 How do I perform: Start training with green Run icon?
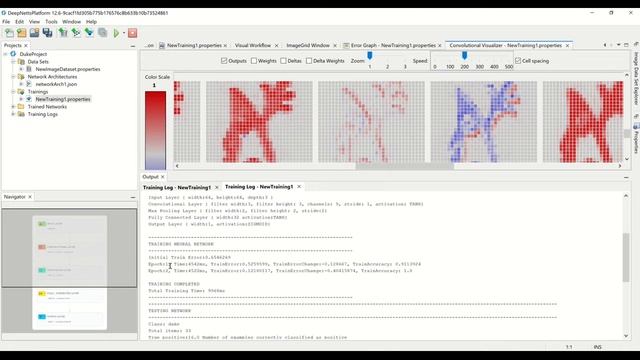(116, 33)
